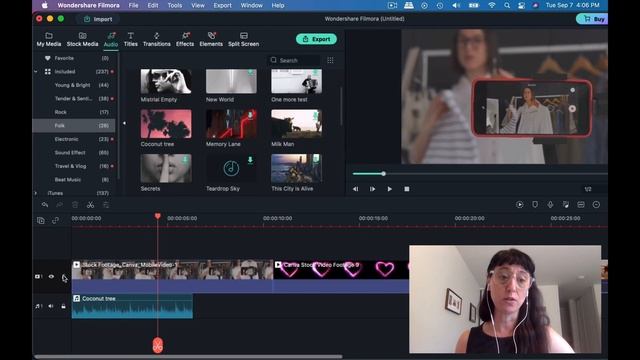Viewport: 640px width, 360px height.
Task: Collapse the Included audio category
Action: 36,72
